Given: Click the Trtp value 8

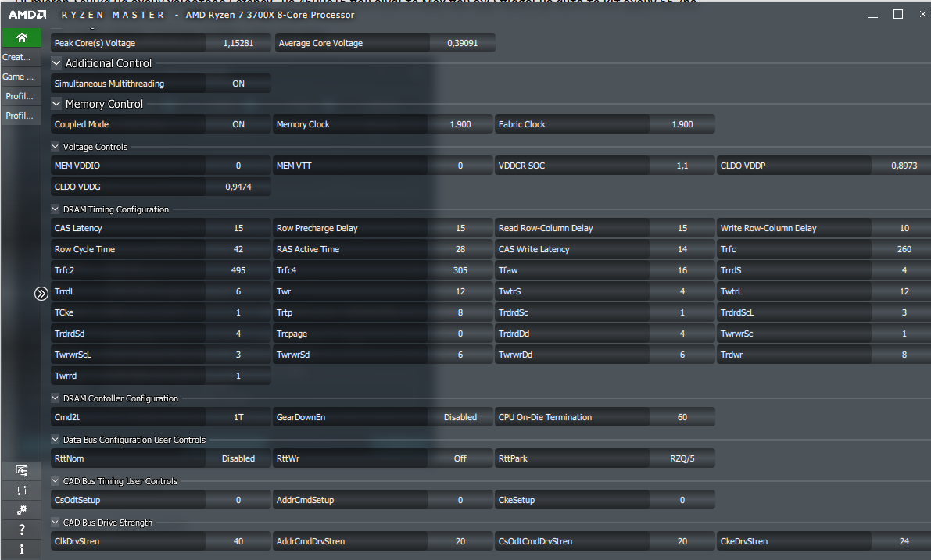Looking at the screenshot, I should [x=460, y=312].
